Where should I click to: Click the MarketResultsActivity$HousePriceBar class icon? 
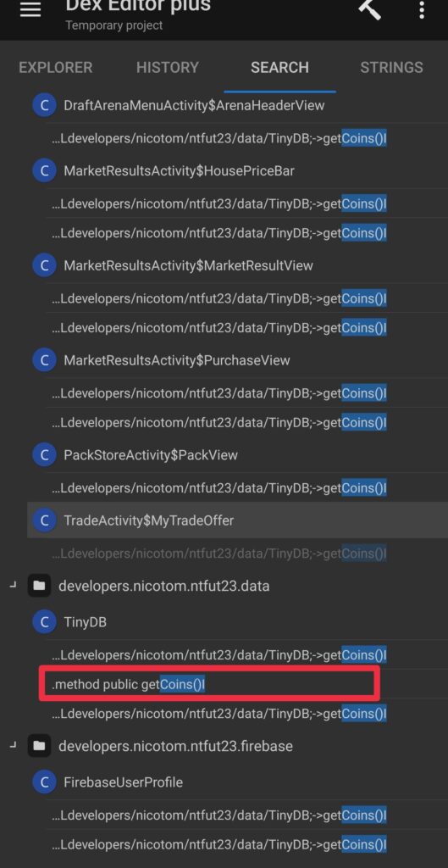(44, 171)
